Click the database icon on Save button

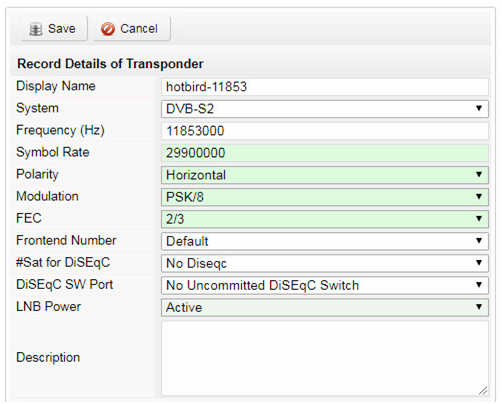36,29
